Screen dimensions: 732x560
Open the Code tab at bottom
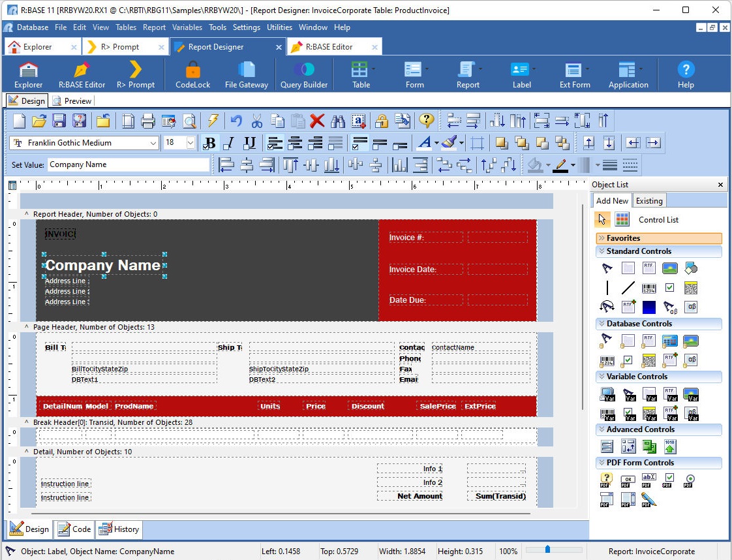coord(74,529)
